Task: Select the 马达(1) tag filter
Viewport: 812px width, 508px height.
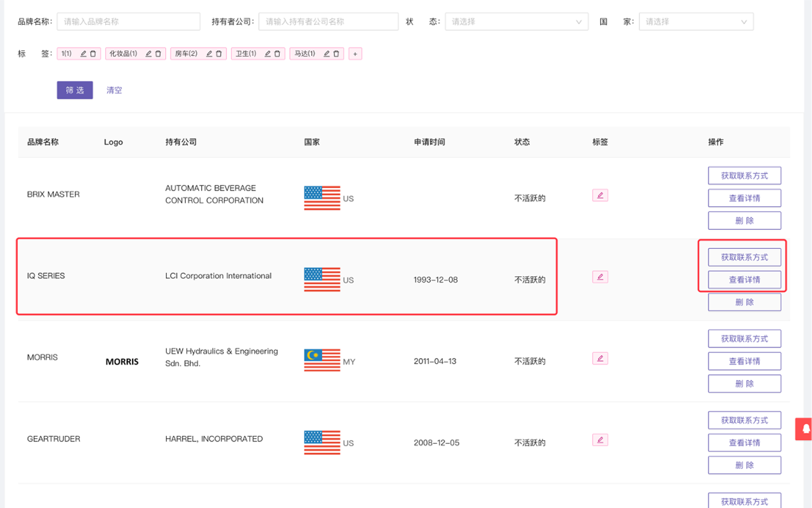Action: pyautogui.click(x=304, y=54)
